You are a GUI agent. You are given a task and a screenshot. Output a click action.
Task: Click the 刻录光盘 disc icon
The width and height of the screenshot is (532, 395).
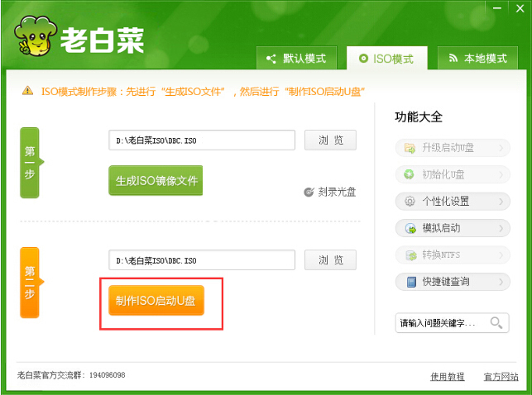(x=309, y=192)
